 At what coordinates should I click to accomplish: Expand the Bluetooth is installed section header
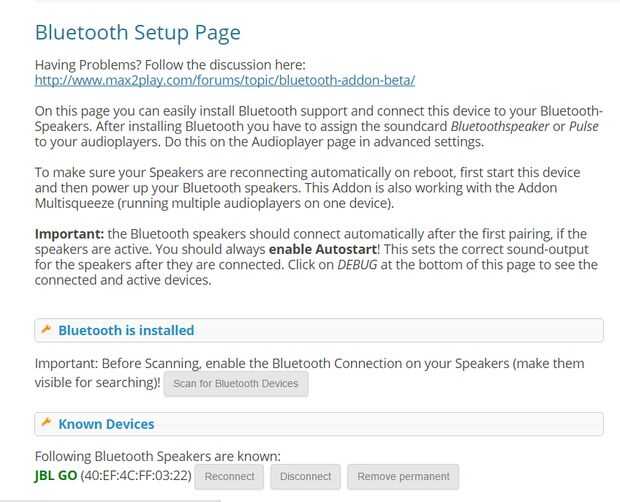tap(126, 330)
